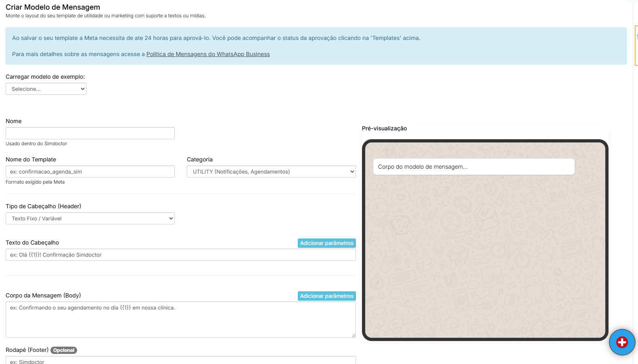Click the Tipo de Cabeçalho (Header) label
The width and height of the screenshot is (638, 364).
point(43,206)
